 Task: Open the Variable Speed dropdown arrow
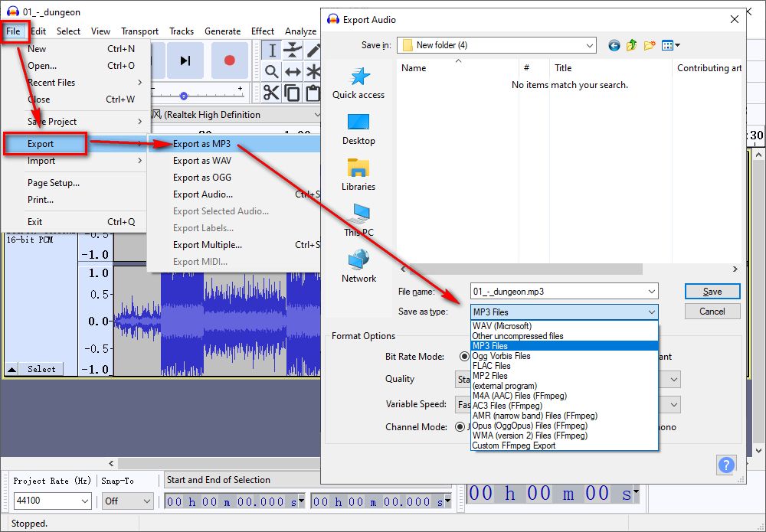tap(673, 404)
